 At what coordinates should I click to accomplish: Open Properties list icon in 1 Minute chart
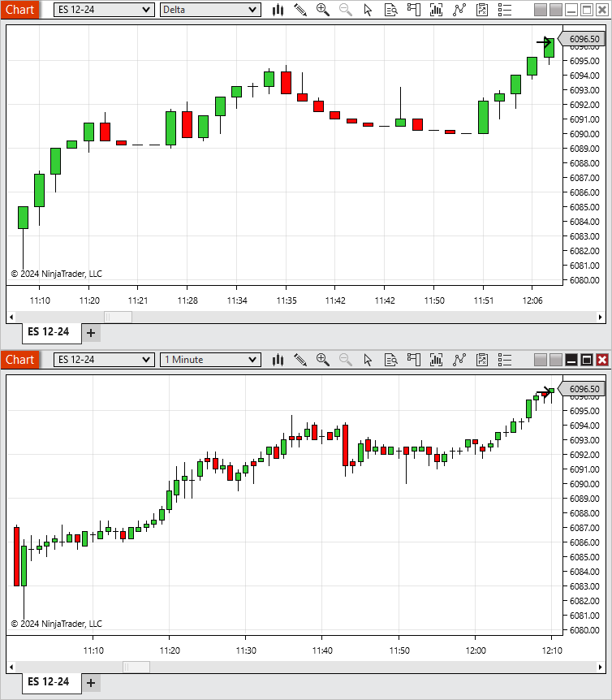[505, 360]
